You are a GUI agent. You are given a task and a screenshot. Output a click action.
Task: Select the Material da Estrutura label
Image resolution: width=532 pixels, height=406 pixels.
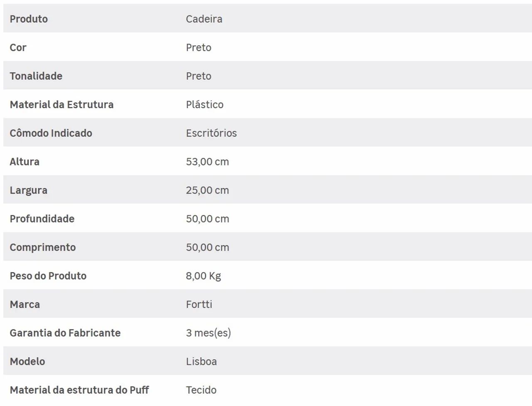click(62, 104)
